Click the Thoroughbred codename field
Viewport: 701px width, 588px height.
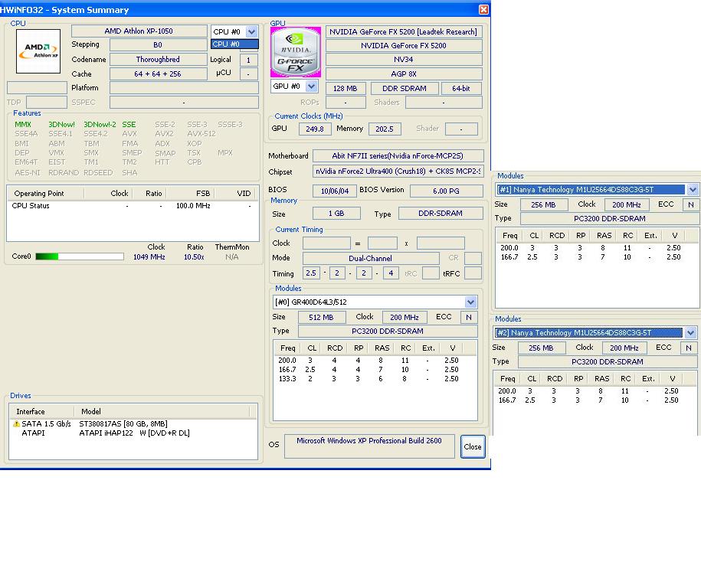point(158,60)
